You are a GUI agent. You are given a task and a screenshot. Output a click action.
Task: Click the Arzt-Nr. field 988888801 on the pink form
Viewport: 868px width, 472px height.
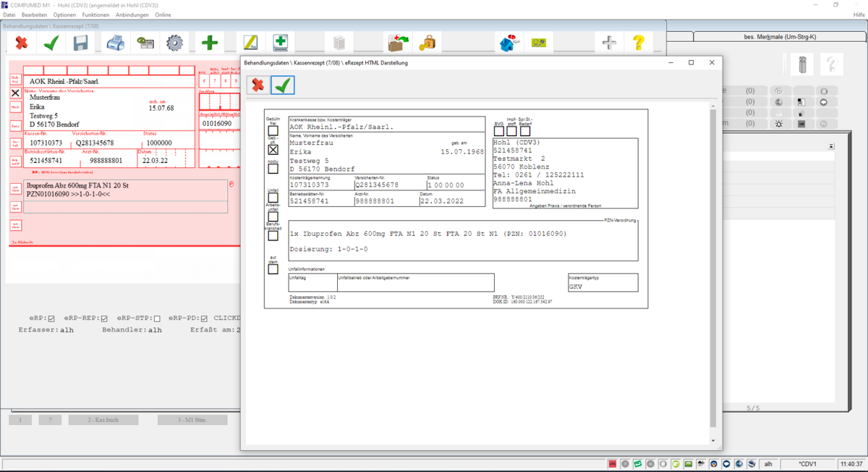coord(106,161)
